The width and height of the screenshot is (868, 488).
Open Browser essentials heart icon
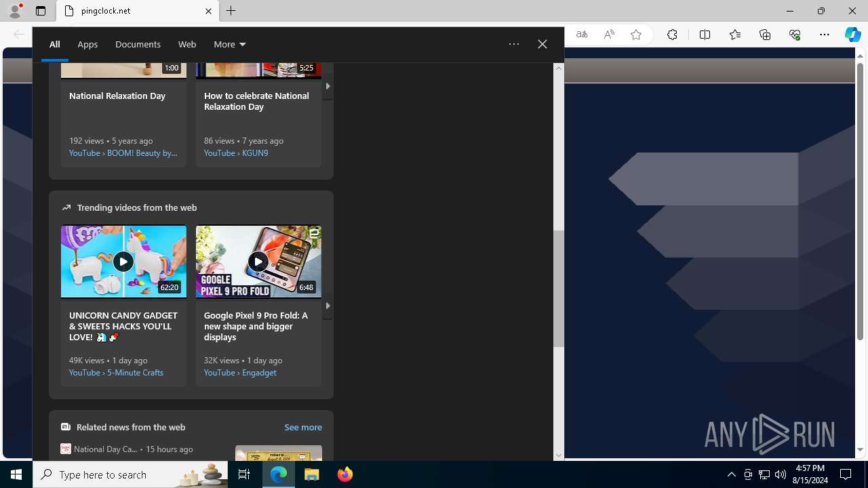(x=795, y=35)
